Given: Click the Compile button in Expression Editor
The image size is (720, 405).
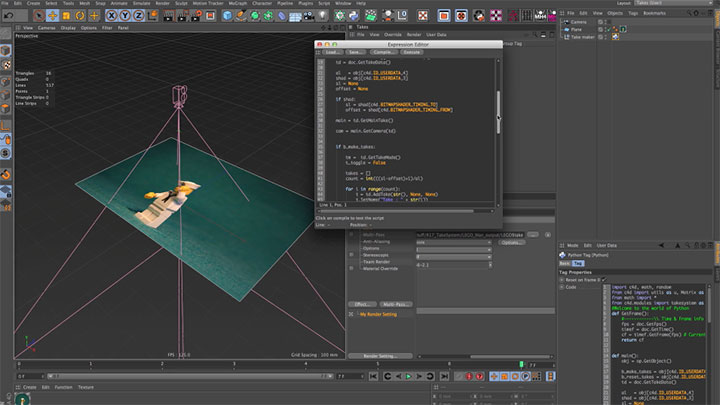Looking at the screenshot, I should (383, 52).
